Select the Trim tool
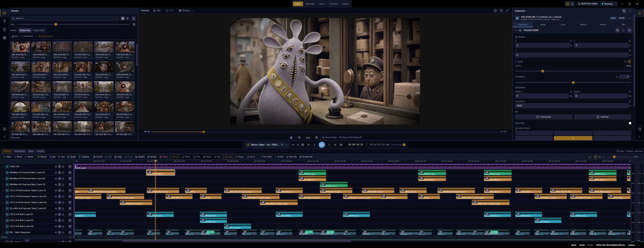The height and width of the screenshot is (248, 644). click(196, 157)
